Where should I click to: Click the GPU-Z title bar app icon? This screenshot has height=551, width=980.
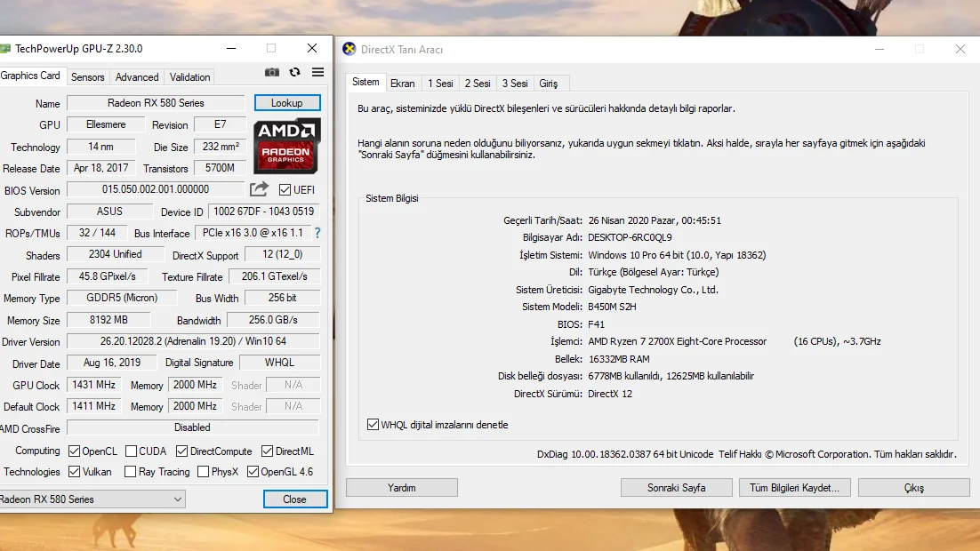(x=5, y=49)
